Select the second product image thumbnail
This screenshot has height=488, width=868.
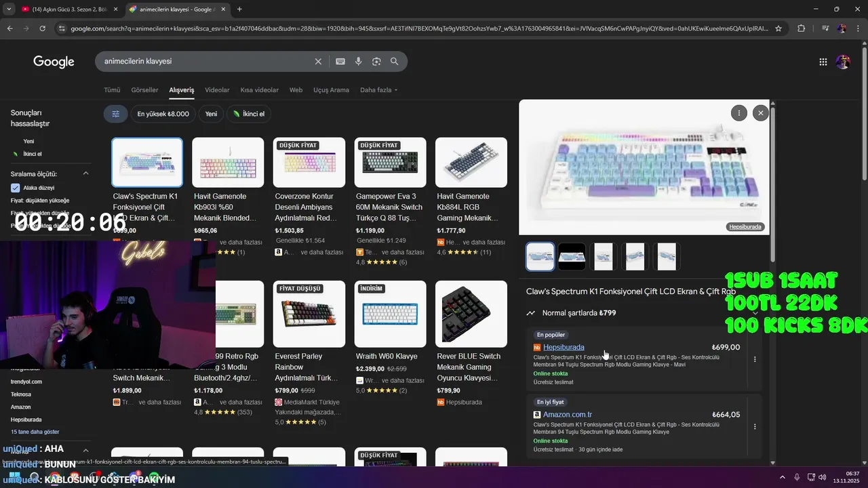pyautogui.click(x=572, y=257)
